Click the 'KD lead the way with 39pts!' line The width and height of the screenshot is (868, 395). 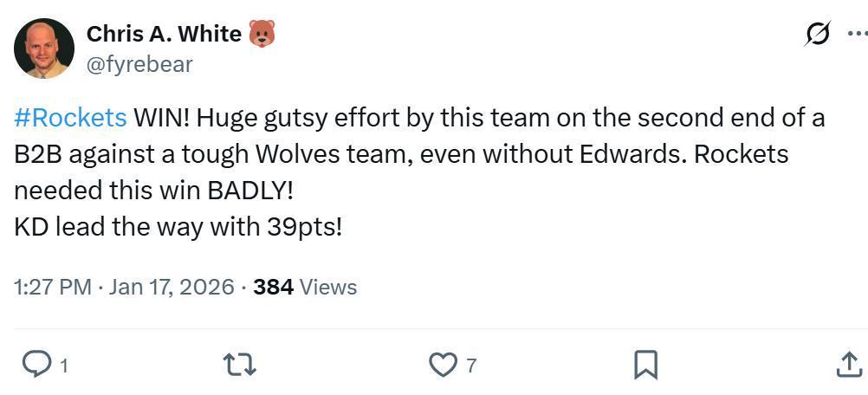point(178,227)
